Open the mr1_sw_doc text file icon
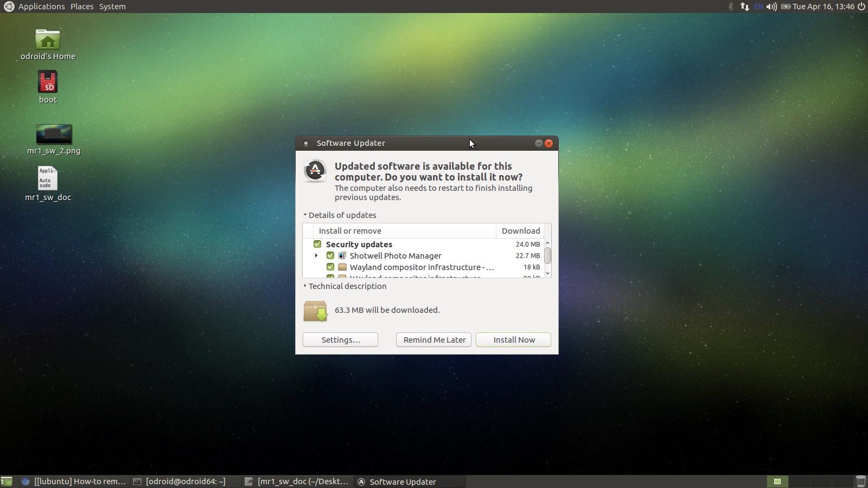Screen dimensions: 868x488 click(x=48, y=178)
